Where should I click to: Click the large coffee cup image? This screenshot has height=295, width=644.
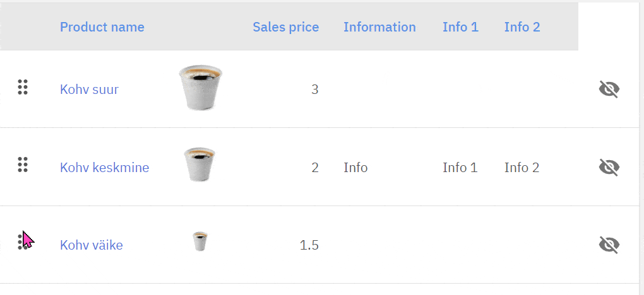click(200, 87)
